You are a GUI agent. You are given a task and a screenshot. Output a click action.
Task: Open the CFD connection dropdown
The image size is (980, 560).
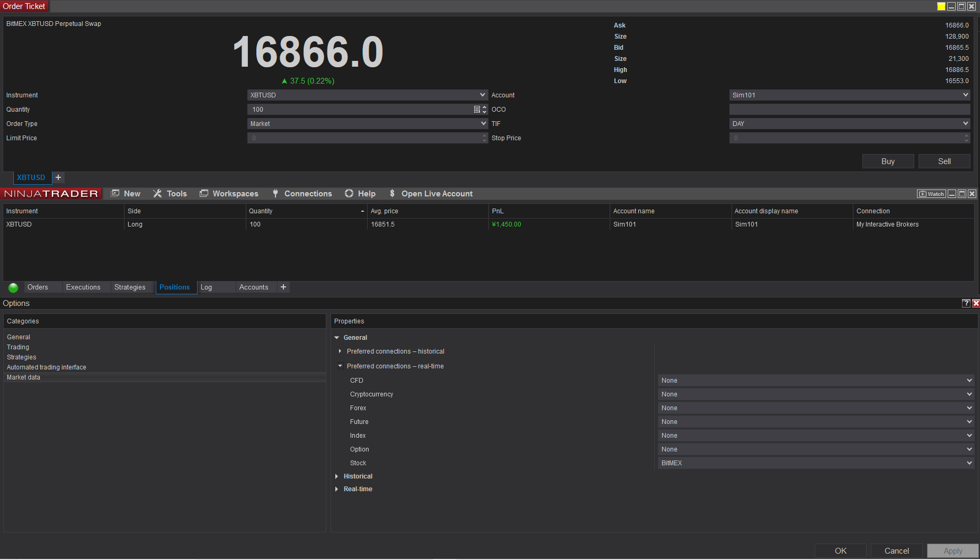pyautogui.click(x=816, y=381)
